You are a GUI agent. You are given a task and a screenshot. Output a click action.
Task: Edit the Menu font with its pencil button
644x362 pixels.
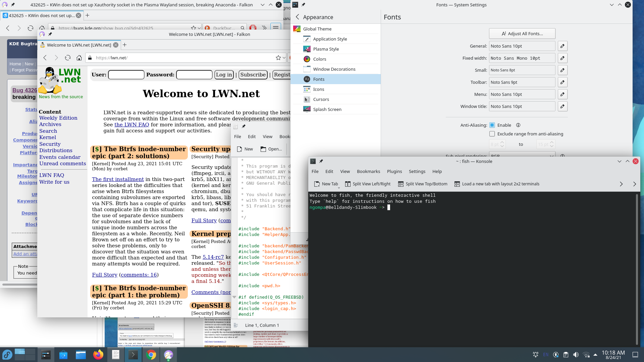562,94
